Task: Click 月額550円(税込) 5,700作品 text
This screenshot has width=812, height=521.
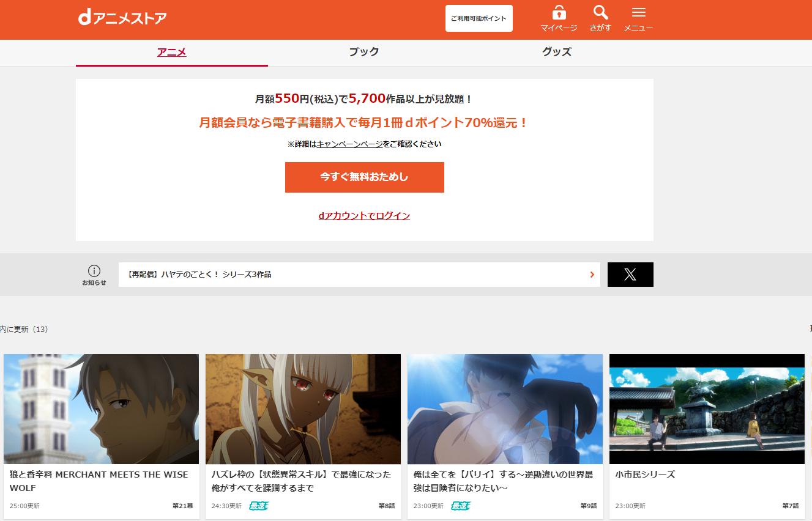Action: pyautogui.click(x=364, y=98)
